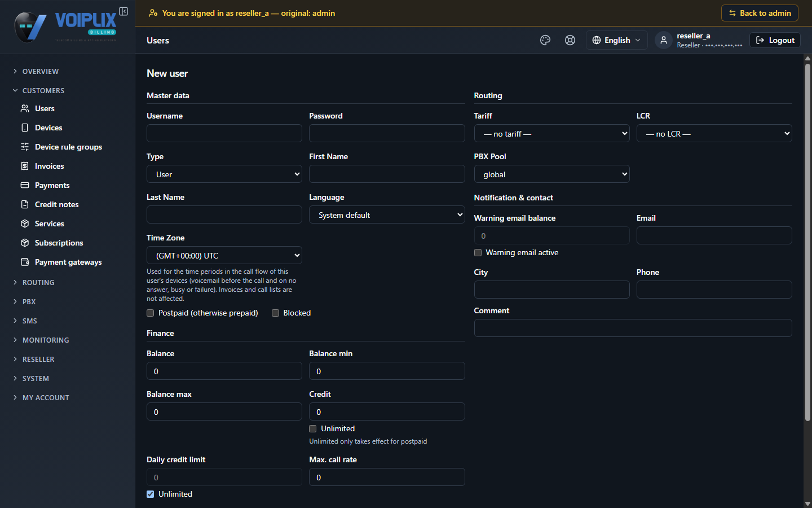812x508 pixels.
Task: Open the PBX Pool dropdown
Action: 551,174
